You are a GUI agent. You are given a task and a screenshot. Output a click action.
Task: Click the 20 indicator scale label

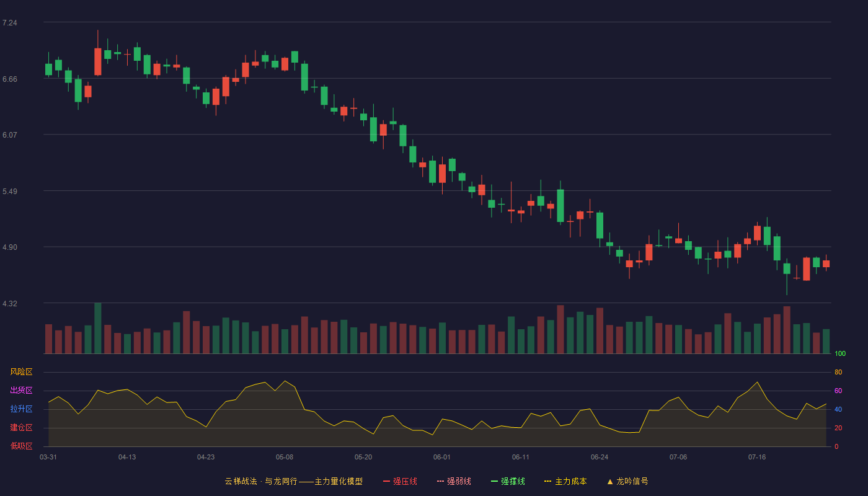pyautogui.click(x=838, y=428)
